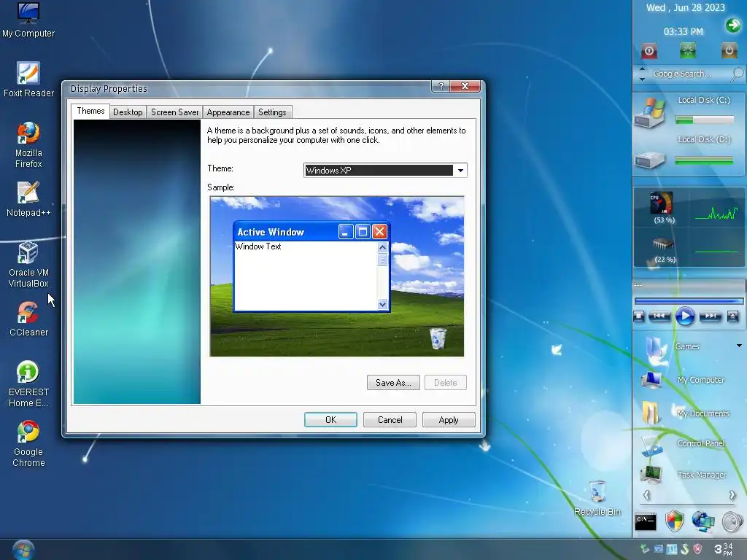Switch to the Appearance tab
The height and width of the screenshot is (560, 747).
pyautogui.click(x=228, y=112)
